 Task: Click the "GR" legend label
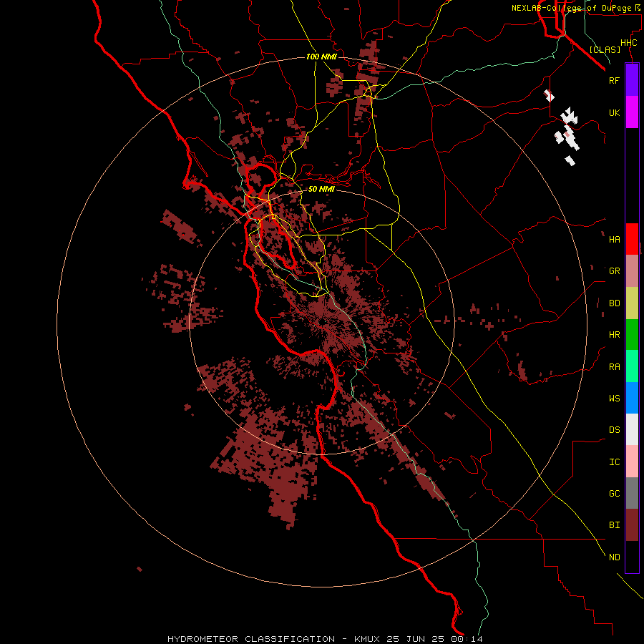[614, 271]
